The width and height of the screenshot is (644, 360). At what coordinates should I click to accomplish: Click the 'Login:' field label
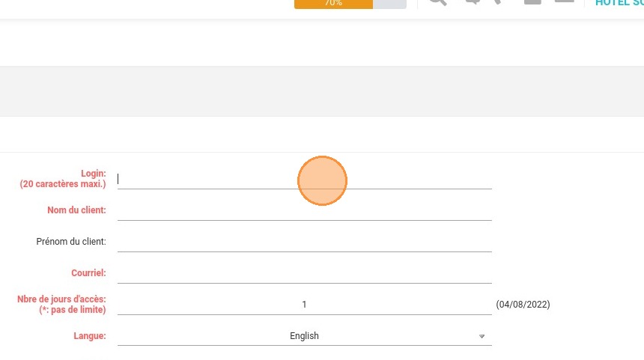(94, 174)
